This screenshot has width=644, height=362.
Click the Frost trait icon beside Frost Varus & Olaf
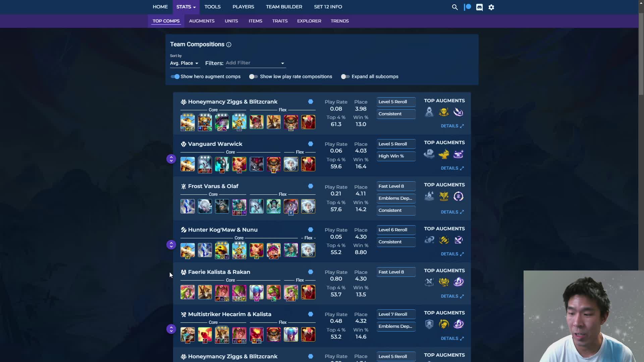click(x=183, y=186)
